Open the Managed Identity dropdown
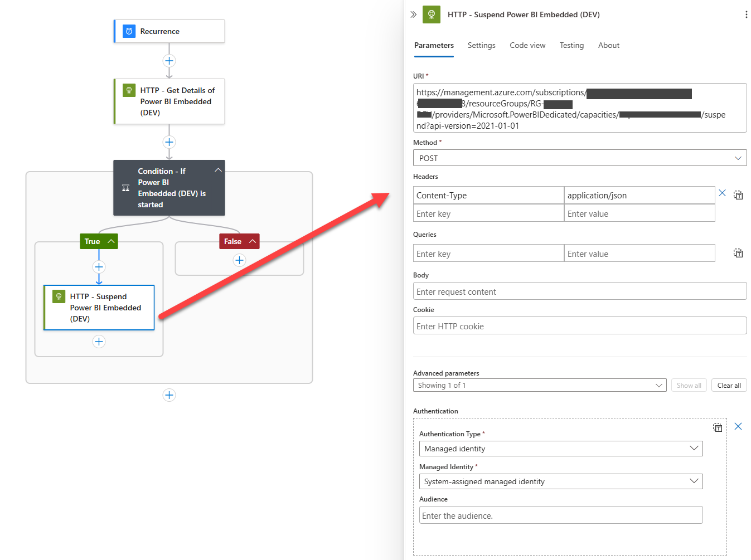The image size is (751, 560). 560,481
